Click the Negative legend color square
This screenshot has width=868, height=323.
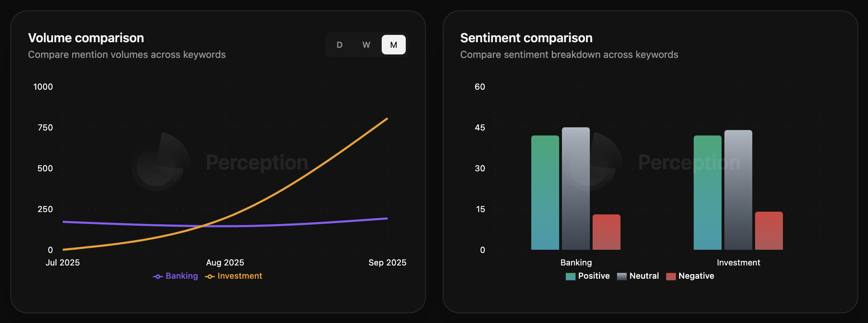pos(671,276)
